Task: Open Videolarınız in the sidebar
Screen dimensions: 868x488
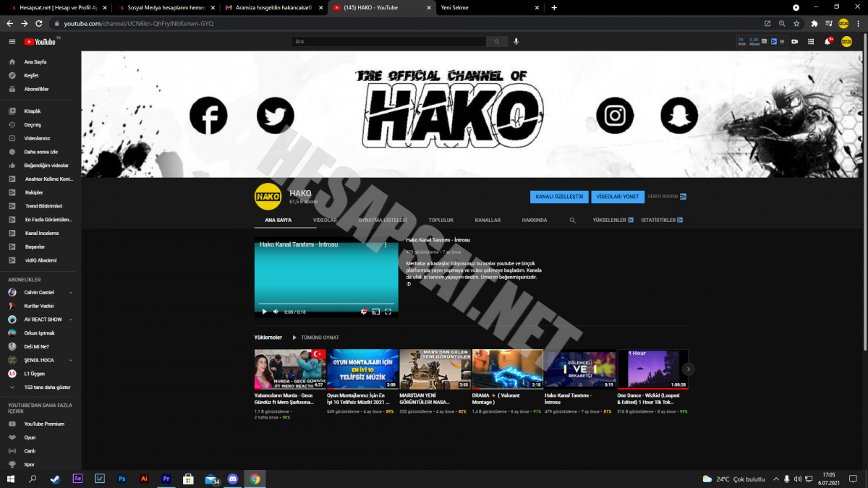Action: coord(37,138)
